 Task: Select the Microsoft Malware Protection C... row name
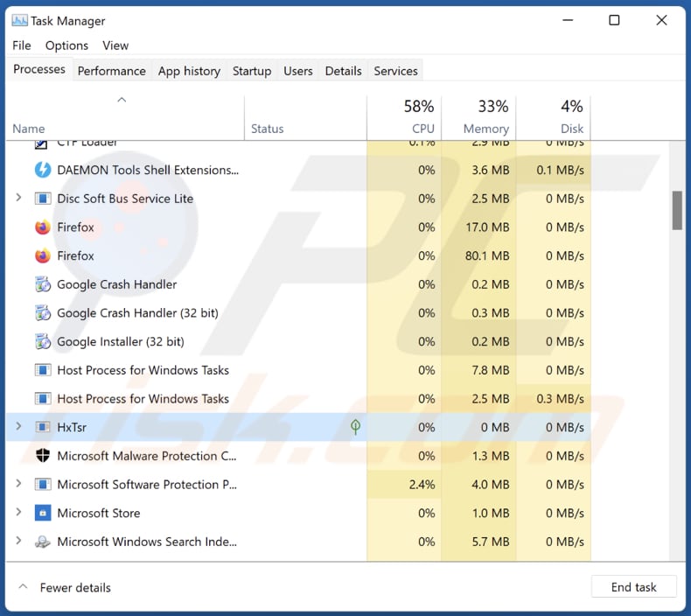point(147,456)
